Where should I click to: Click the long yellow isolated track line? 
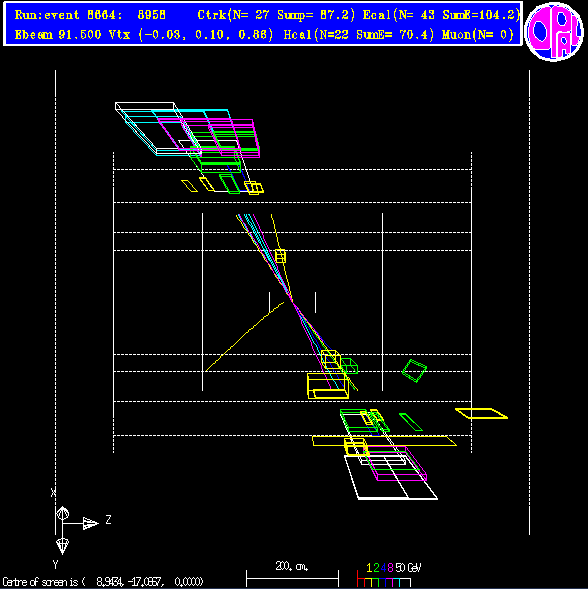click(x=245, y=337)
